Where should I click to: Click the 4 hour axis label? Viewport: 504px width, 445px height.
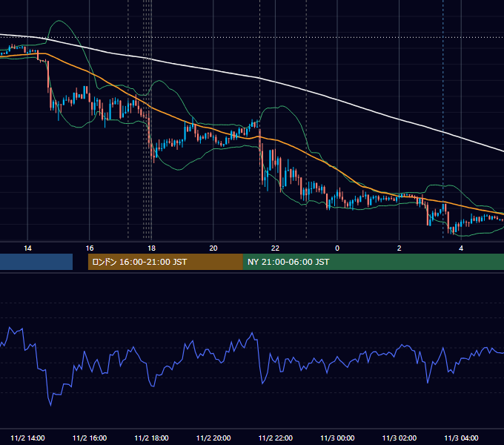(x=461, y=248)
